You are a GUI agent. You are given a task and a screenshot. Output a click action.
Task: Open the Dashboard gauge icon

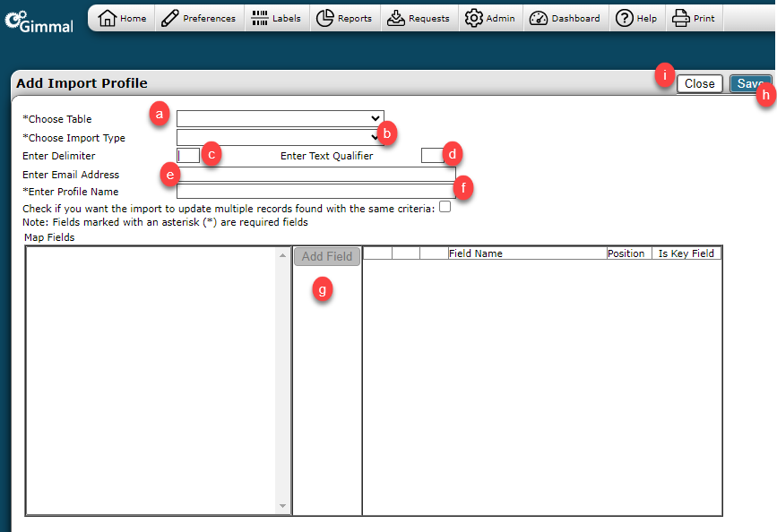[x=539, y=18]
